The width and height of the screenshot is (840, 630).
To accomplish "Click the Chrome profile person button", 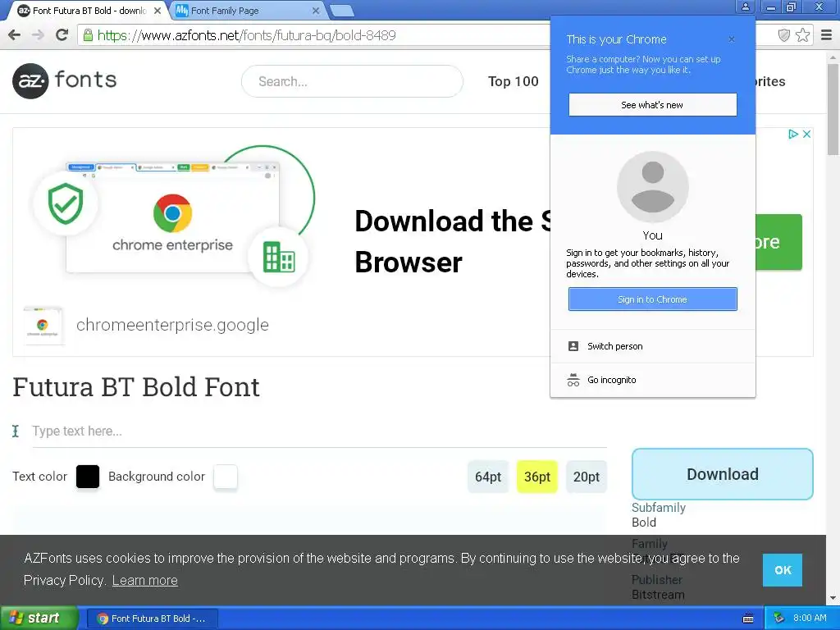I will click(x=745, y=7).
